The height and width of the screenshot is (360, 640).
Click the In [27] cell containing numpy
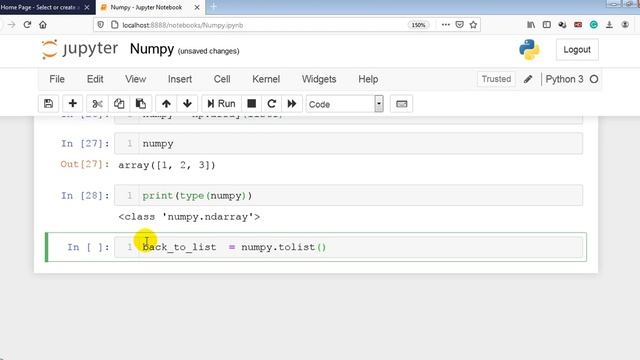(349, 143)
